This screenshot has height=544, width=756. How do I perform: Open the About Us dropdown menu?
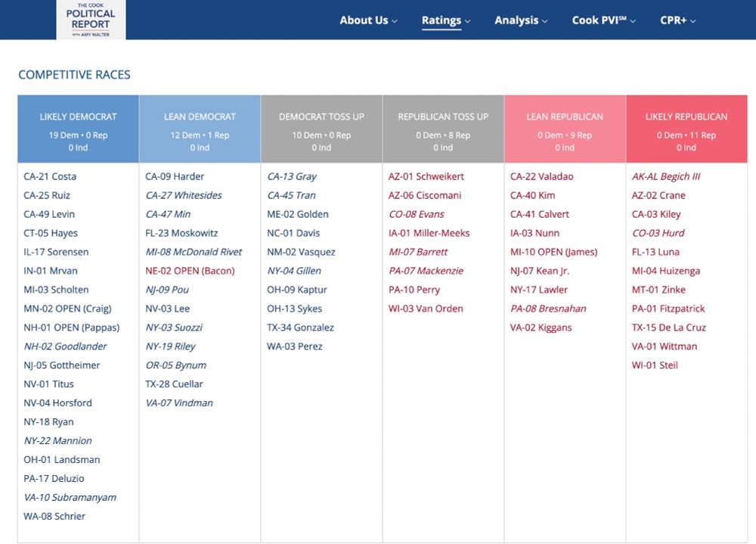click(368, 21)
